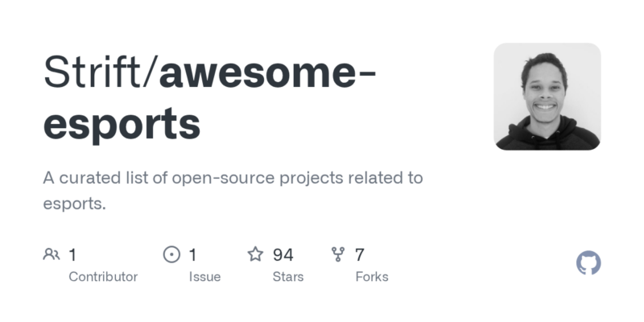Click the fork count 7
This screenshot has height=322, width=644.
coord(360,255)
